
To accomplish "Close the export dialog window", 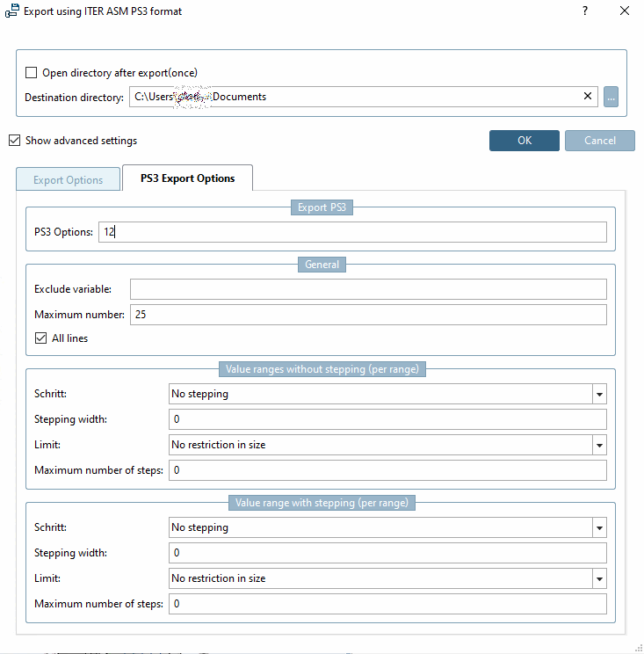I will tap(625, 11).
